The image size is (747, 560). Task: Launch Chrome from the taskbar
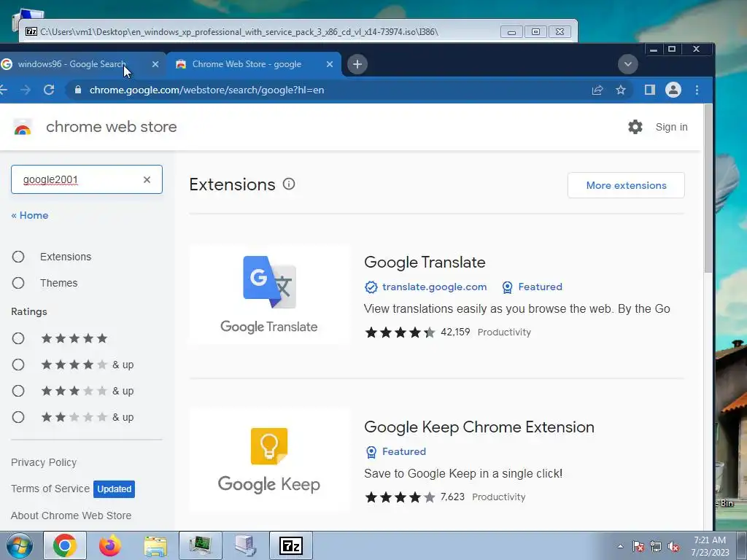click(x=65, y=545)
